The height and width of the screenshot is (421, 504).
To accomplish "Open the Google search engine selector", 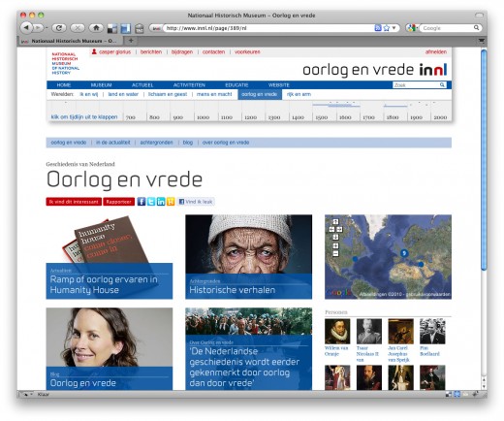I will click(412, 28).
